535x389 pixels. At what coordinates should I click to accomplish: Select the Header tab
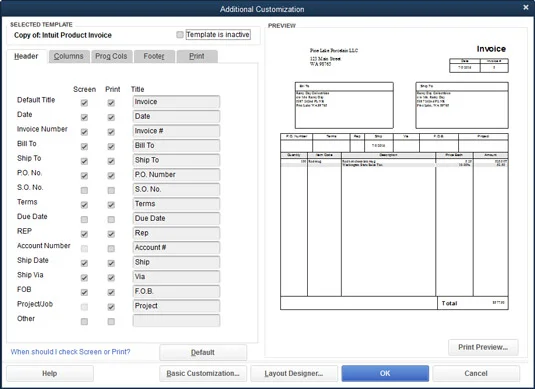point(26,56)
